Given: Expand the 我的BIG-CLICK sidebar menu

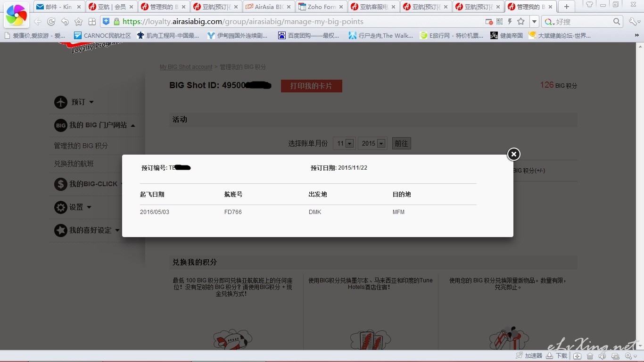Looking at the screenshot, I should point(89,184).
